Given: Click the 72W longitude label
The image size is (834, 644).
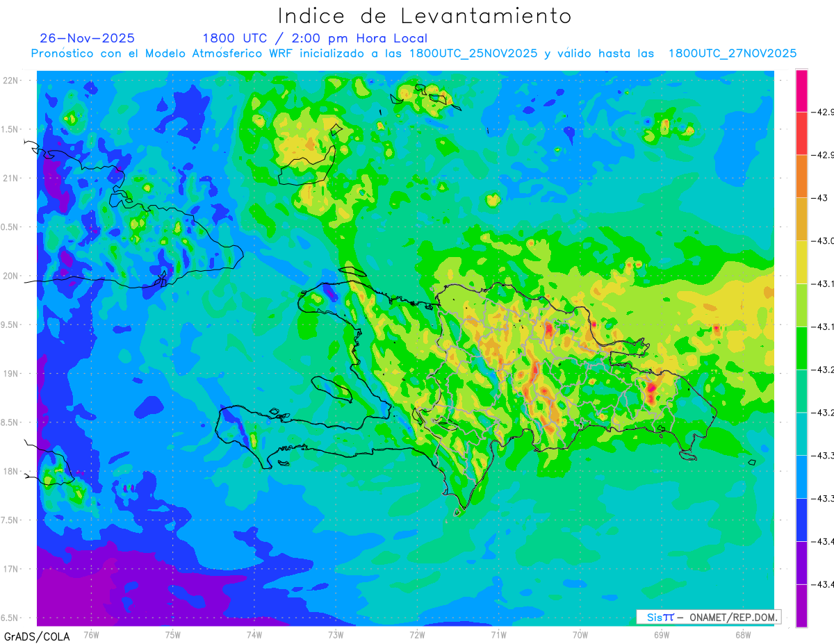Looking at the screenshot, I should click(416, 634).
